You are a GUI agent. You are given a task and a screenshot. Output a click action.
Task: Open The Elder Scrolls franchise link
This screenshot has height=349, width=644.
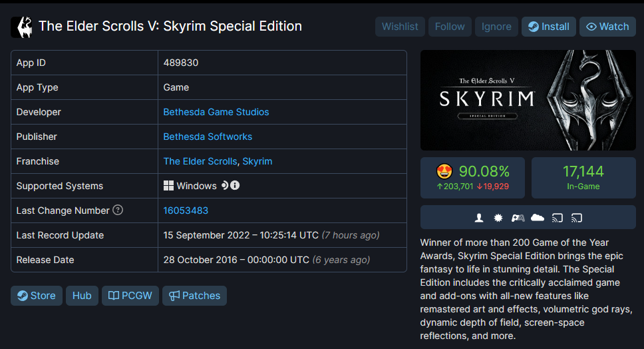tap(200, 161)
